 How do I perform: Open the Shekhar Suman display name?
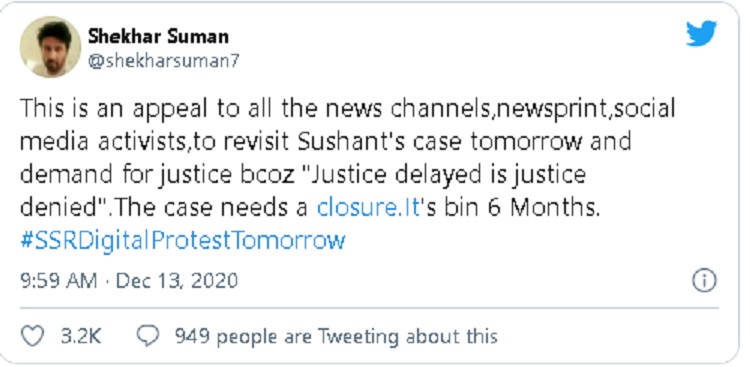click(x=158, y=36)
